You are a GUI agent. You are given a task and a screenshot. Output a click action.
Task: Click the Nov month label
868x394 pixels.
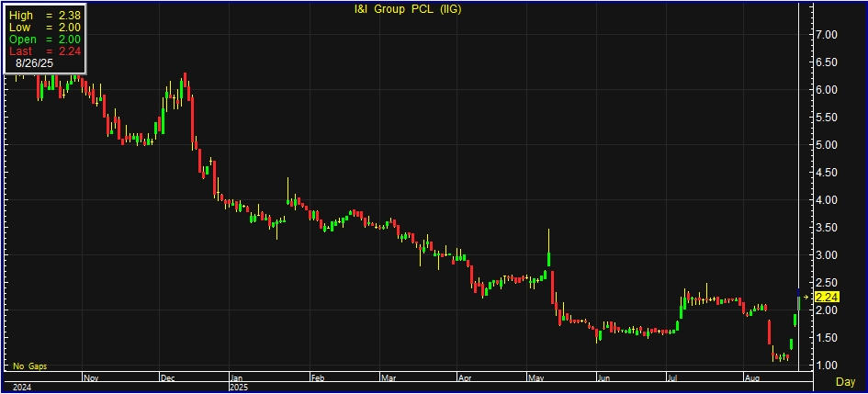pos(91,377)
